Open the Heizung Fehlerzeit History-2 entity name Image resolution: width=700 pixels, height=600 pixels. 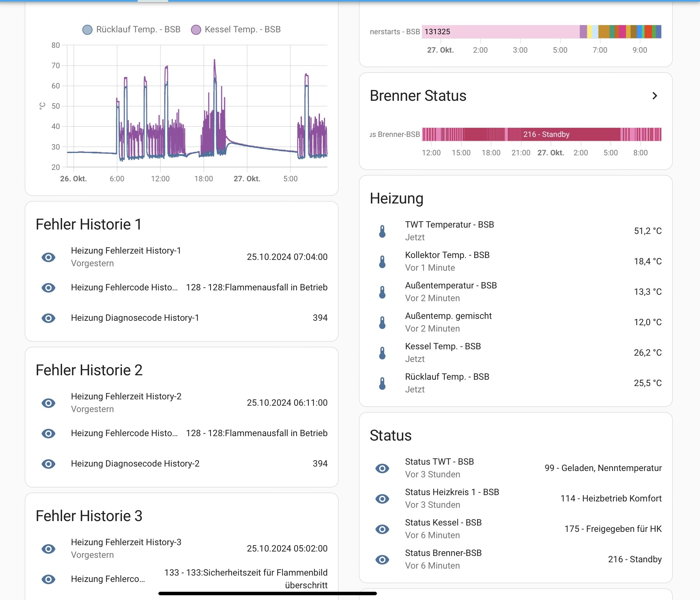pyautogui.click(x=126, y=396)
